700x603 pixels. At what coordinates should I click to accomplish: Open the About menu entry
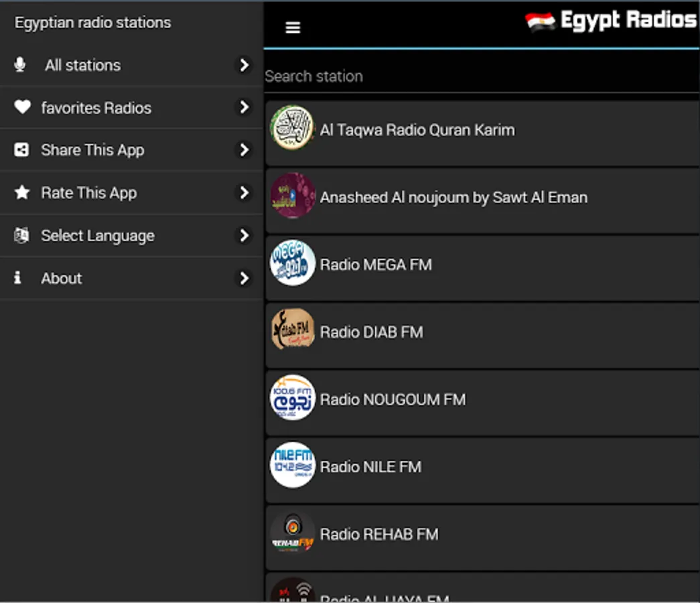131,278
